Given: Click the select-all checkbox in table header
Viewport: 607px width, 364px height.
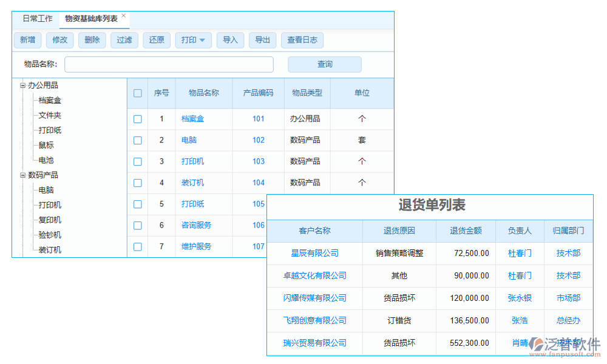Looking at the screenshot, I should [x=137, y=93].
